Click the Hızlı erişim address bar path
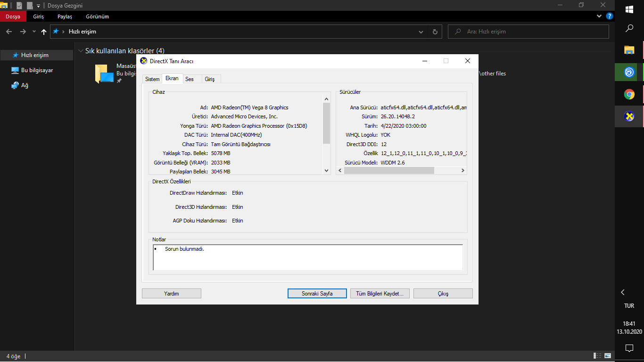The width and height of the screenshot is (644, 362). (82, 32)
